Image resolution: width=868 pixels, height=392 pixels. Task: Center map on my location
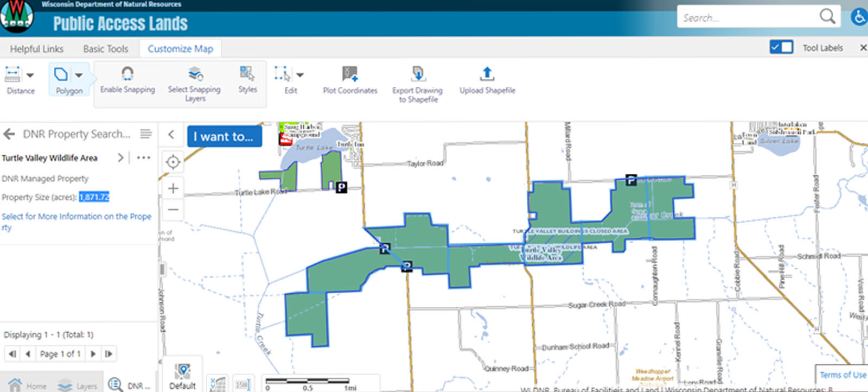pos(173,162)
